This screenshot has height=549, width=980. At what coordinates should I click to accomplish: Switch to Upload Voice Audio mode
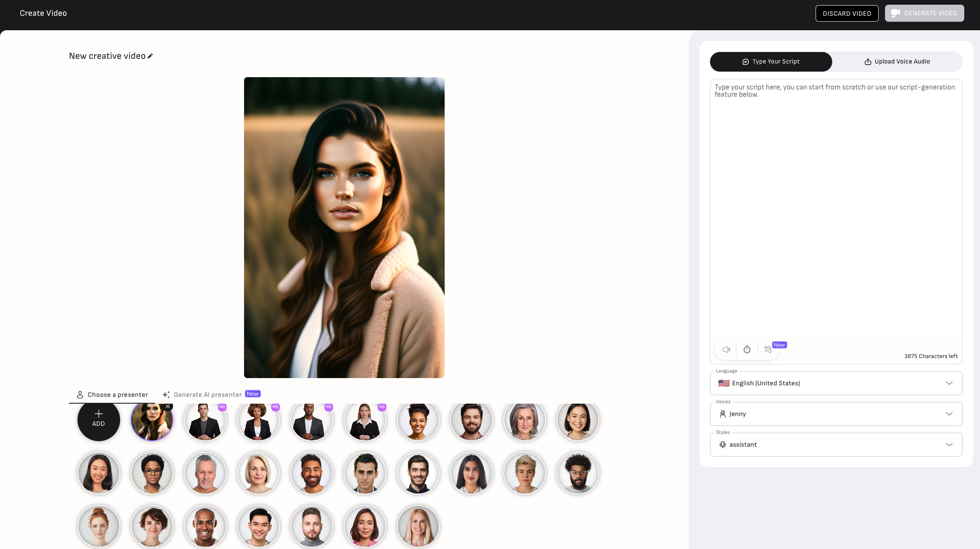click(x=897, y=62)
